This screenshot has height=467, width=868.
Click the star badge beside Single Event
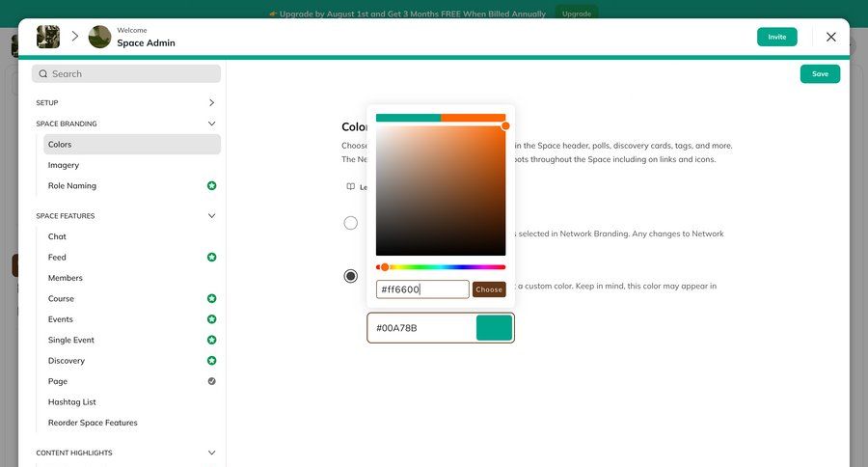pyautogui.click(x=211, y=340)
